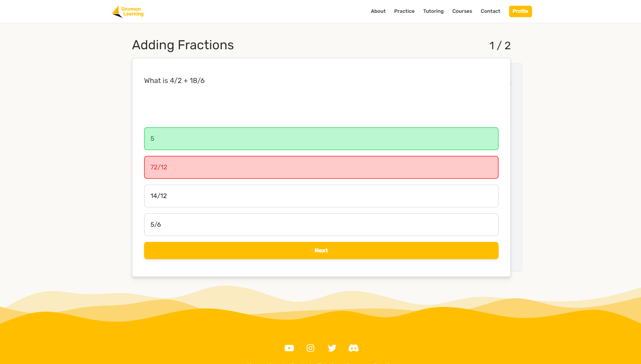641x364 pixels.
Task: Select the green answer option 5
Action: [321, 139]
